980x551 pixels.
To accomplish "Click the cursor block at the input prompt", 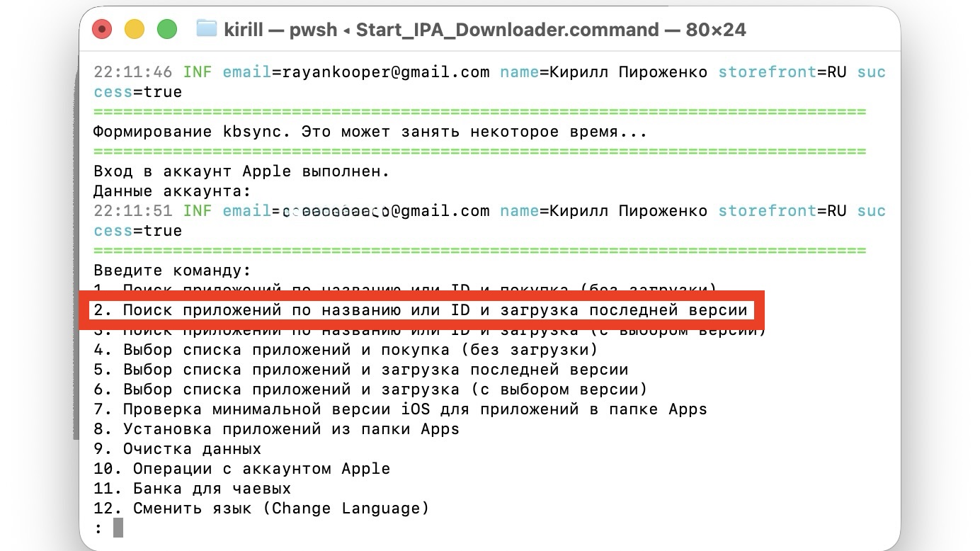I will (118, 528).
